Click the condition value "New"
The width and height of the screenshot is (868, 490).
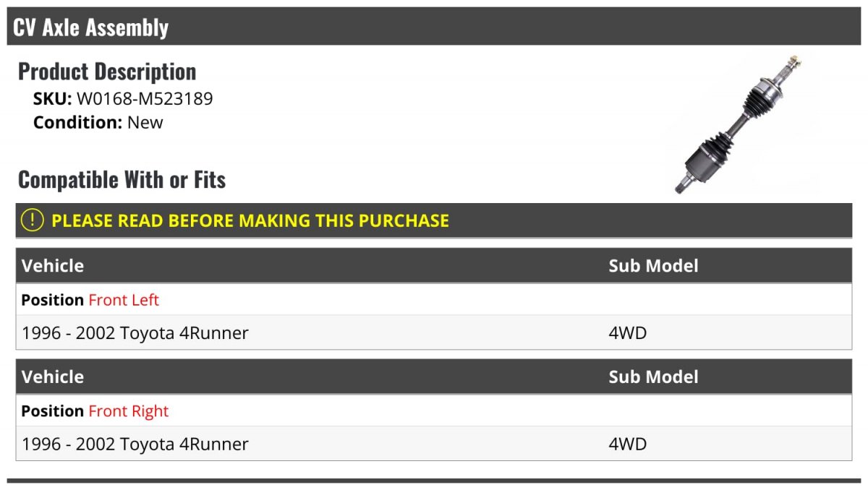point(145,122)
